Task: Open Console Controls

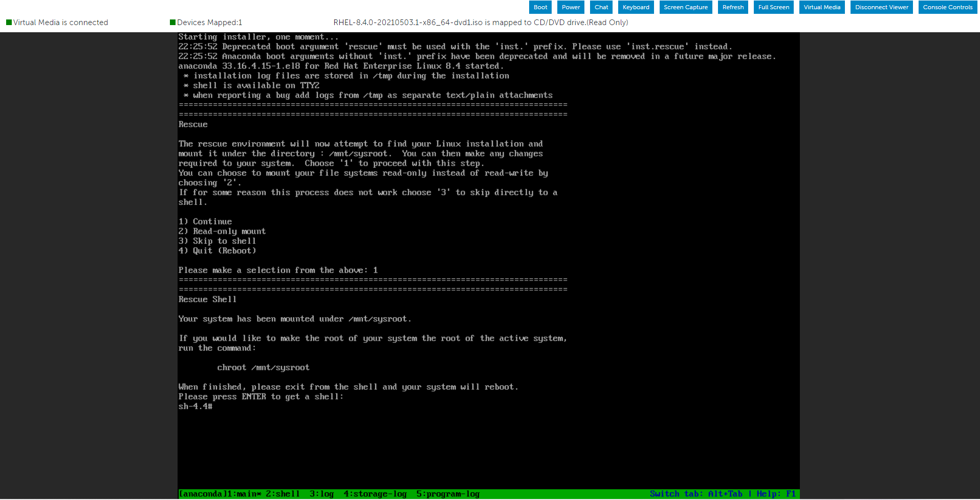Action: point(947,7)
